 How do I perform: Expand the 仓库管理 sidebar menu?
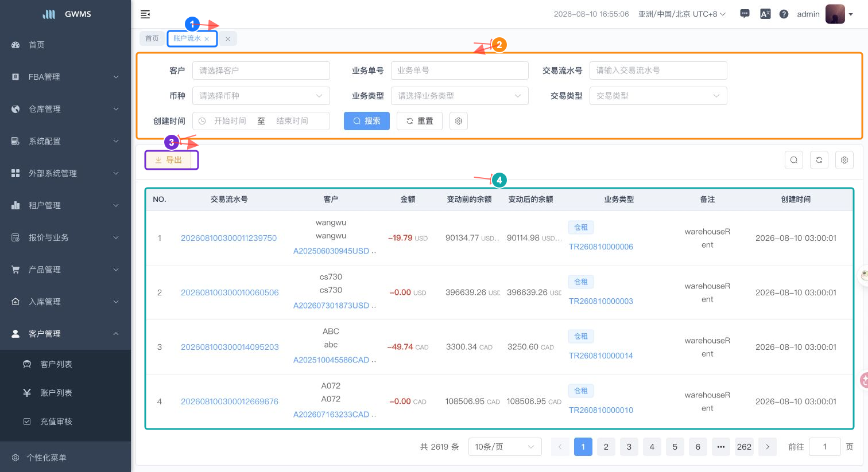[65, 109]
